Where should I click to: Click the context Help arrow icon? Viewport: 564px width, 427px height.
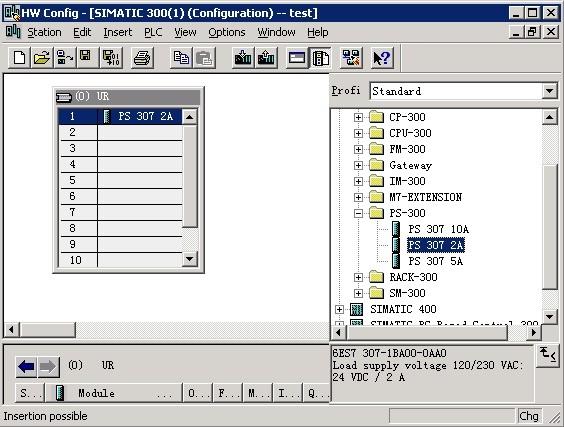tap(382, 58)
